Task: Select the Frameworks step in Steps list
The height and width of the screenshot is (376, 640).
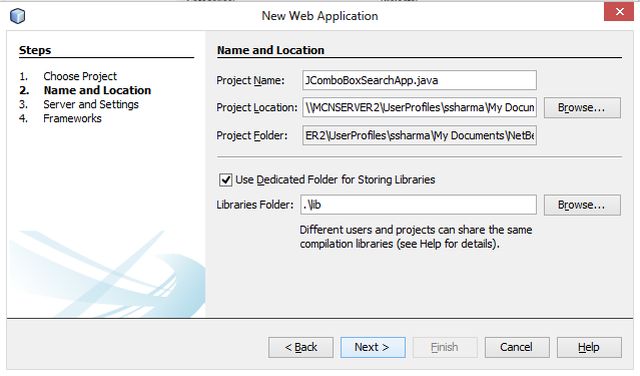Action: tap(72, 118)
